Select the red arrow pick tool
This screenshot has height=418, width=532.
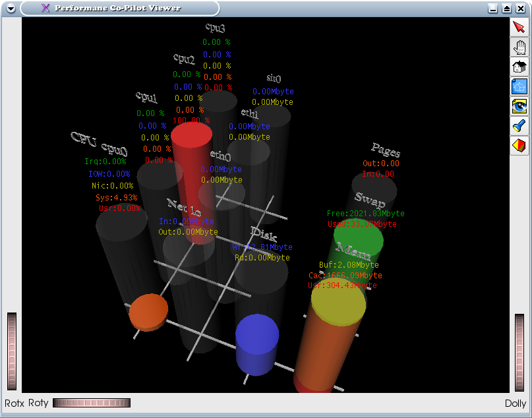pyautogui.click(x=519, y=28)
